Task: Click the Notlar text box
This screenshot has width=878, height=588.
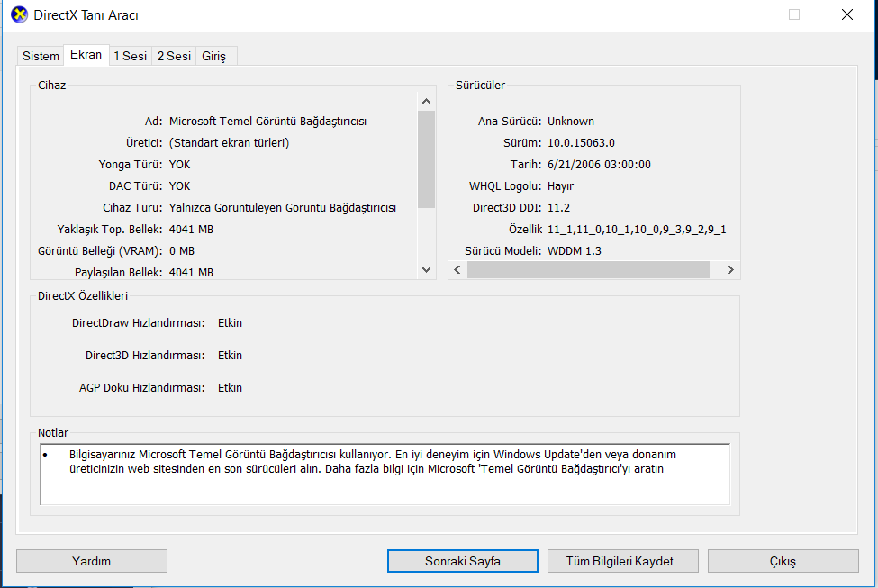Action: (x=385, y=474)
